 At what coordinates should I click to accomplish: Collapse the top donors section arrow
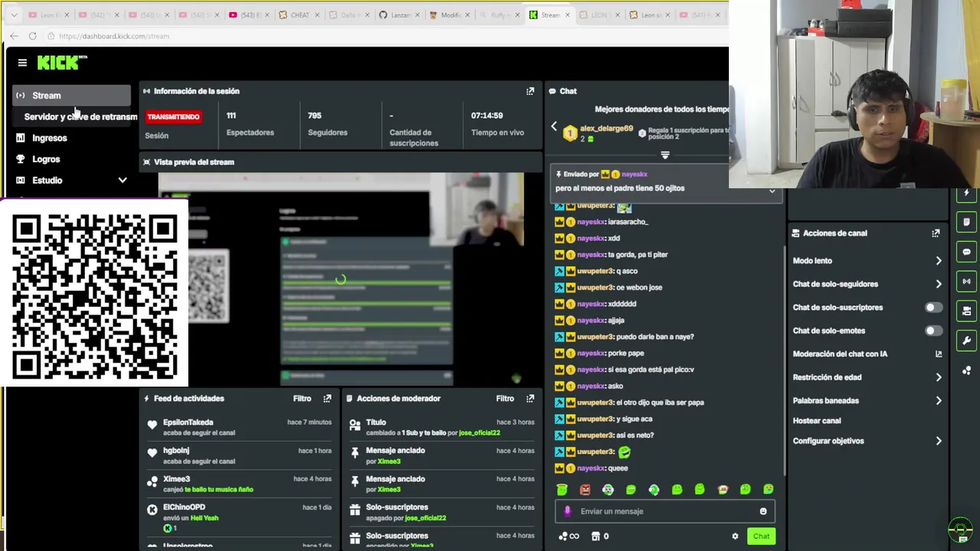[x=665, y=155]
